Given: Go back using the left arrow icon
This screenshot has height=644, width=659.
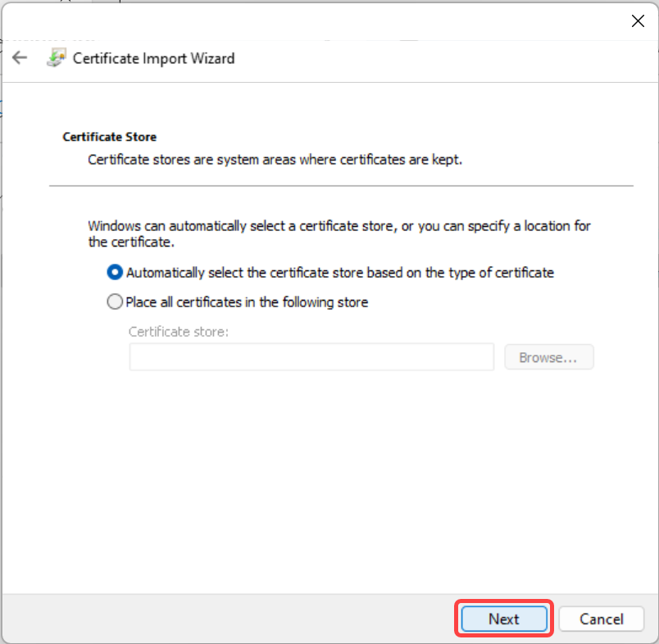Looking at the screenshot, I should (x=20, y=57).
